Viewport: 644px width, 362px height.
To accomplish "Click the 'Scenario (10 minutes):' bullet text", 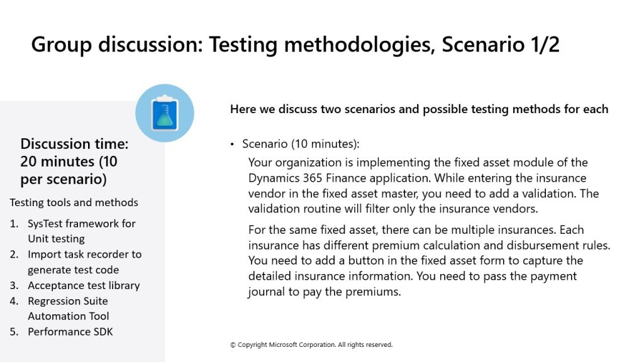I will 301,144.
